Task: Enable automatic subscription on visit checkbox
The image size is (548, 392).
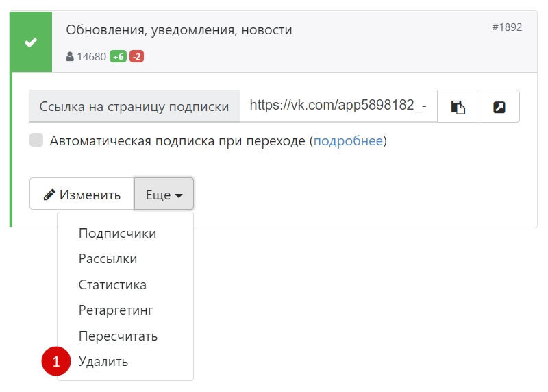Action: [x=36, y=140]
